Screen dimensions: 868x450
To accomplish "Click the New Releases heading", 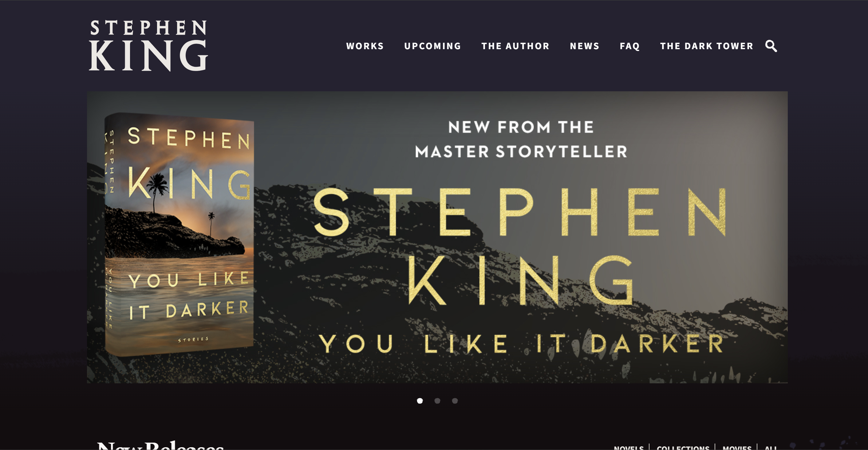I will tap(160, 446).
